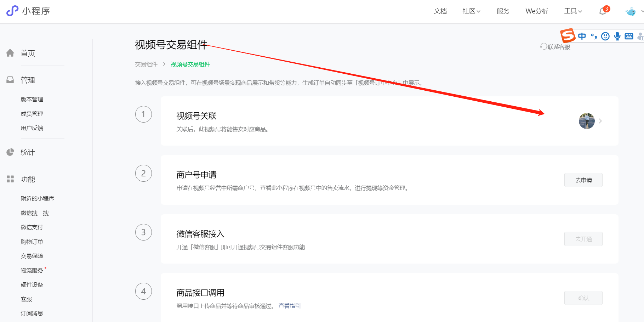
Task: Click the 视频号交易组件 breadcrumb
Action: coord(190,64)
